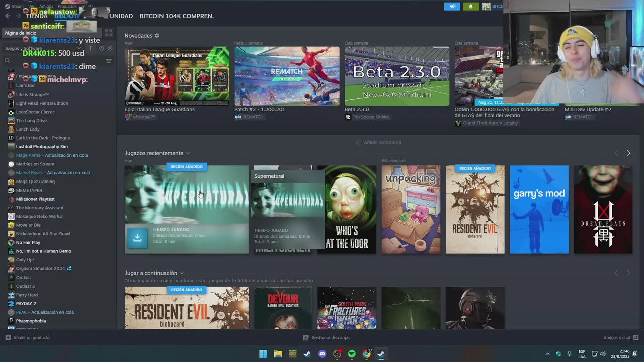
Task: Open Google Chrome from taskbar
Action: [367, 354]
